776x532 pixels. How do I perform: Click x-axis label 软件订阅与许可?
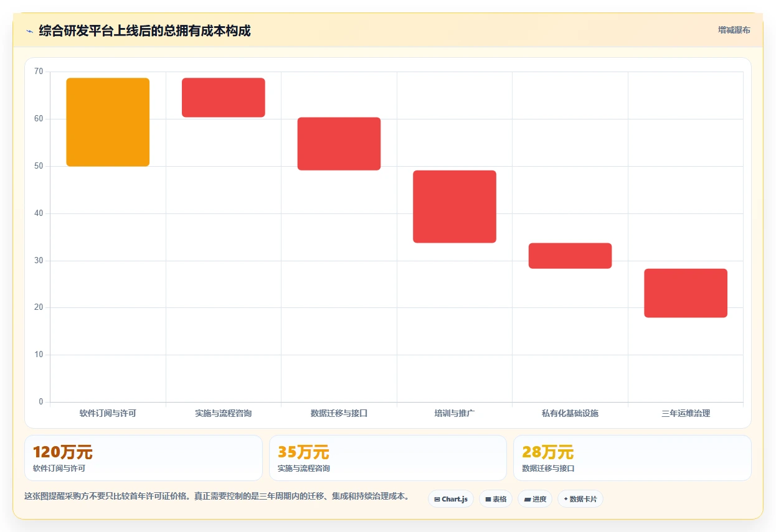point(108,413)
